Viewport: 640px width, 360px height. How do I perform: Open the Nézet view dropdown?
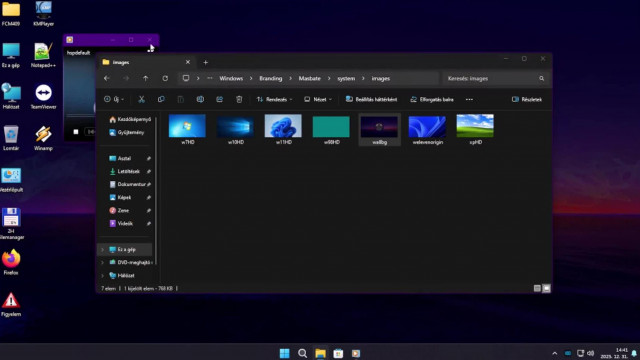tap(318, 99)
